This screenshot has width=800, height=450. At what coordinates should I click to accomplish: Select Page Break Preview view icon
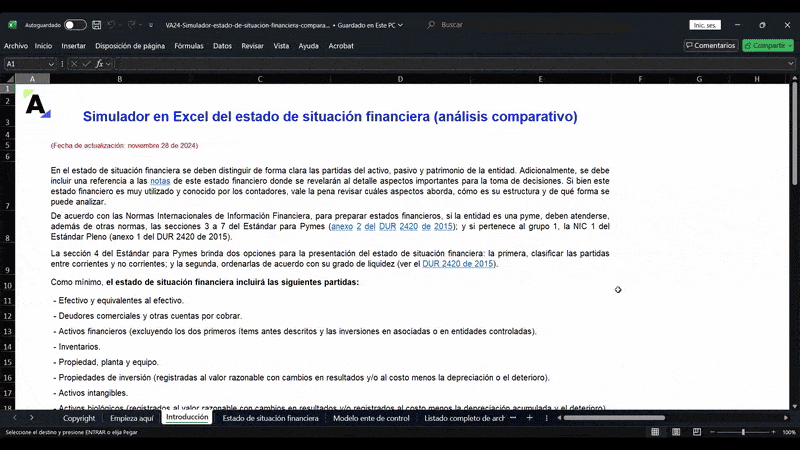click(697, 432)
